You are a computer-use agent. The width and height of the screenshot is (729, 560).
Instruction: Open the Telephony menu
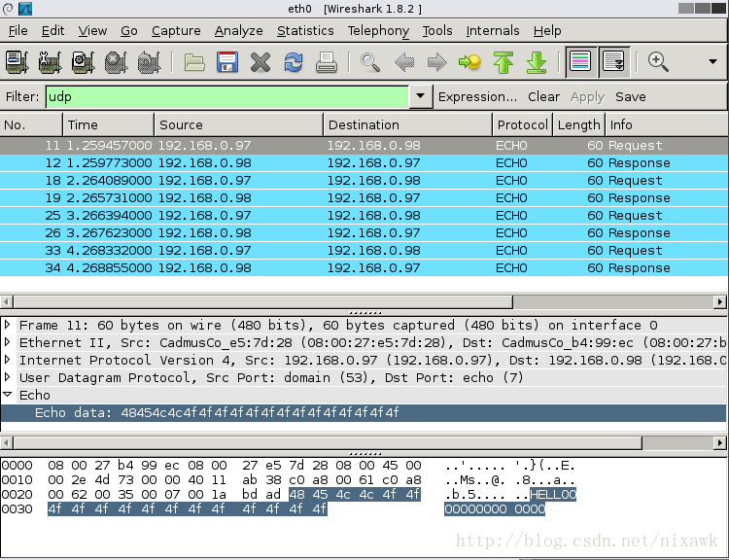pyautogui.click(x=378, y=31)
